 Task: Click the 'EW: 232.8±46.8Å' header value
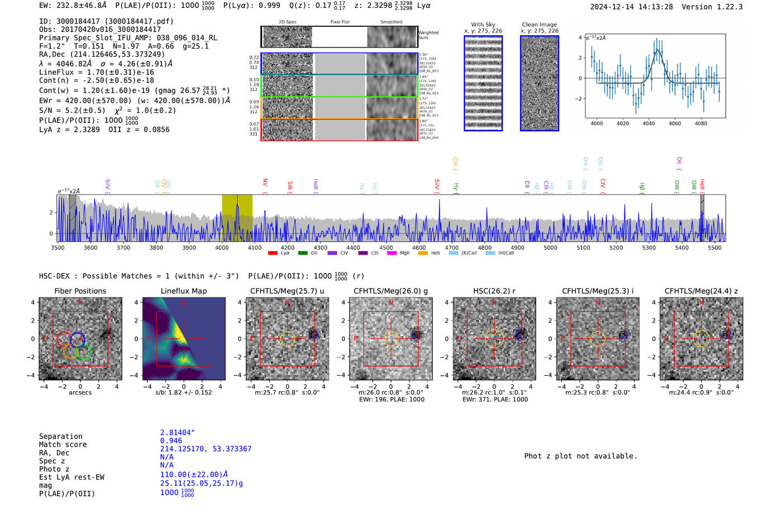73,6
